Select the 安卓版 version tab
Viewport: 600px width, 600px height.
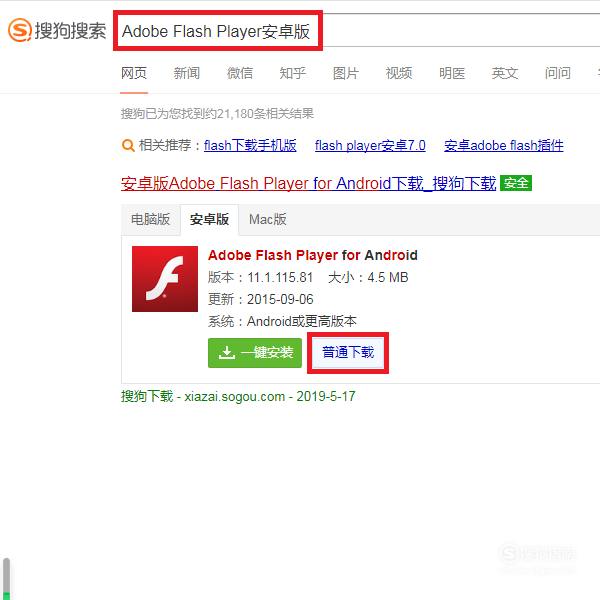tap(209, 219)
